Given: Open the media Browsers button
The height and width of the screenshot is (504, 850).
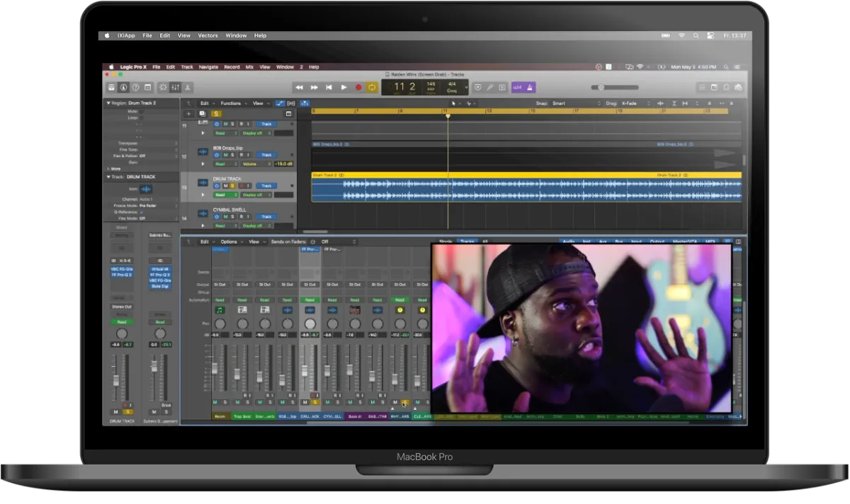Looking at the screenshot, I should [738, 87].
